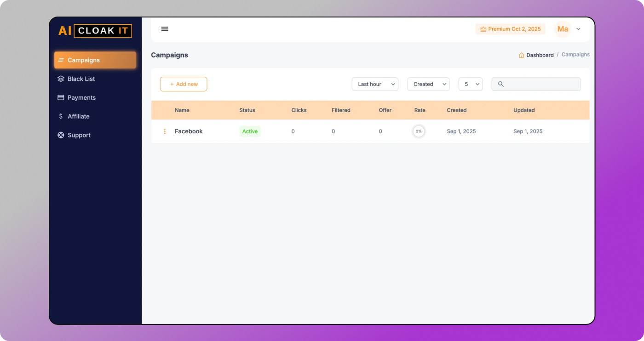The width and height of the screenshot is (644, 341).
Task: Click the Black List layers icon
Action: pos(61,79)
